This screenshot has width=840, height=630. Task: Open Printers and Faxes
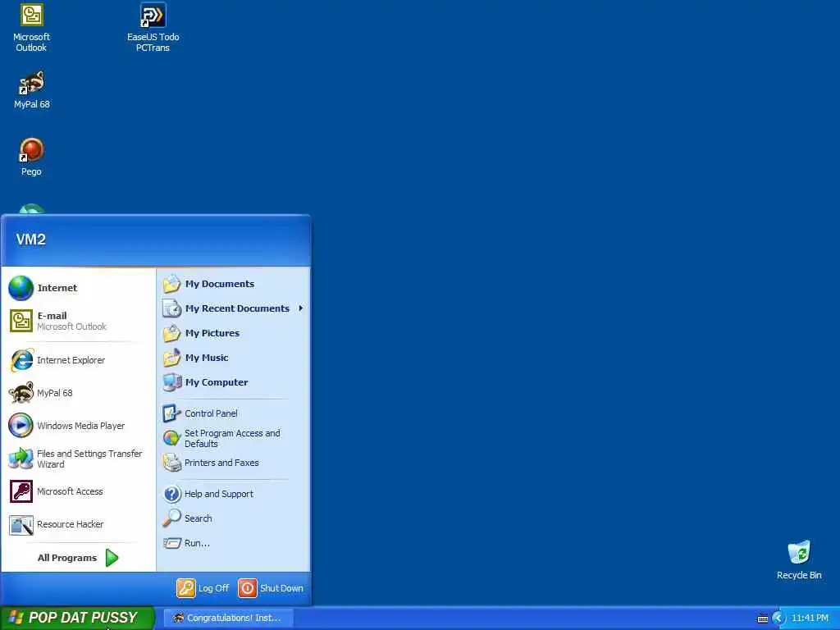232,463
